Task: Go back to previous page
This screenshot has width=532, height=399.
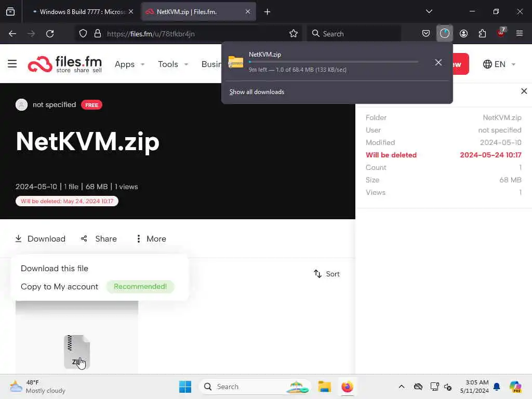Action: (12, 34)
